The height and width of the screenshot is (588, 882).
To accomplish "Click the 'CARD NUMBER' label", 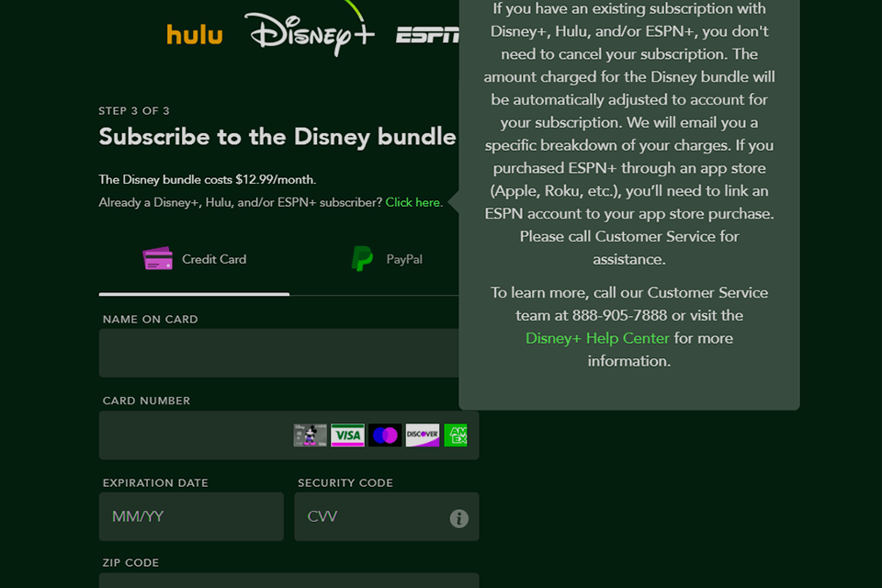I will [146, 401].
